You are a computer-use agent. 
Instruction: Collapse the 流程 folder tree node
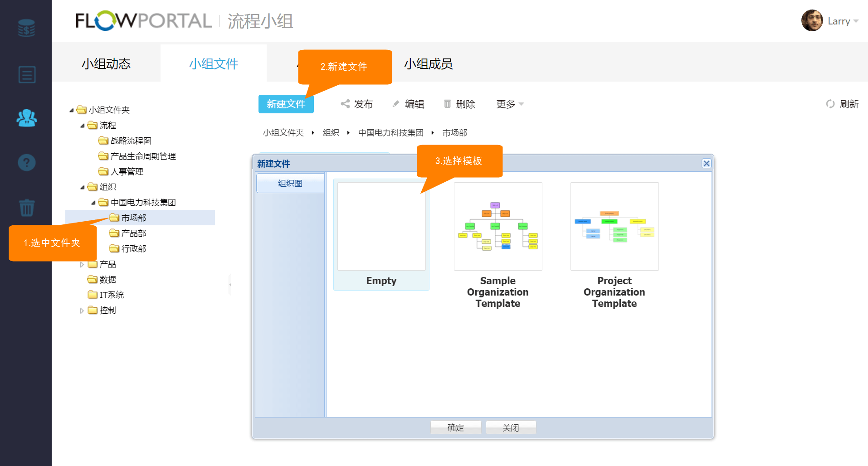[83, 126]
